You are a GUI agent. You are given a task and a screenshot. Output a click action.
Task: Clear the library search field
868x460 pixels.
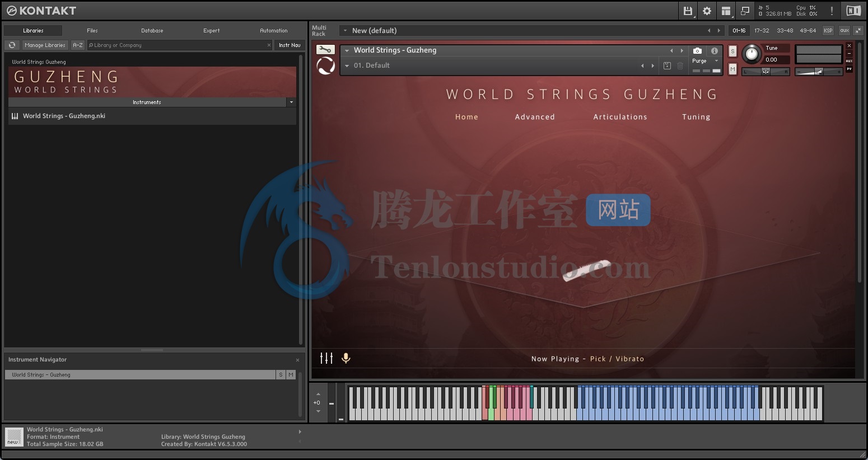(x=269, y=45)
